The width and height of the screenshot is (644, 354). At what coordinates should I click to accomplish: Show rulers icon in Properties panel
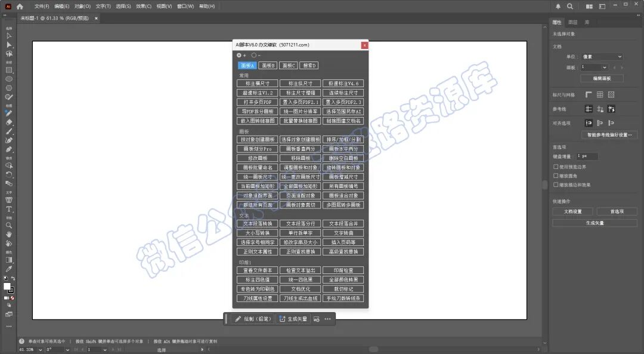click(x=589, y=94)
